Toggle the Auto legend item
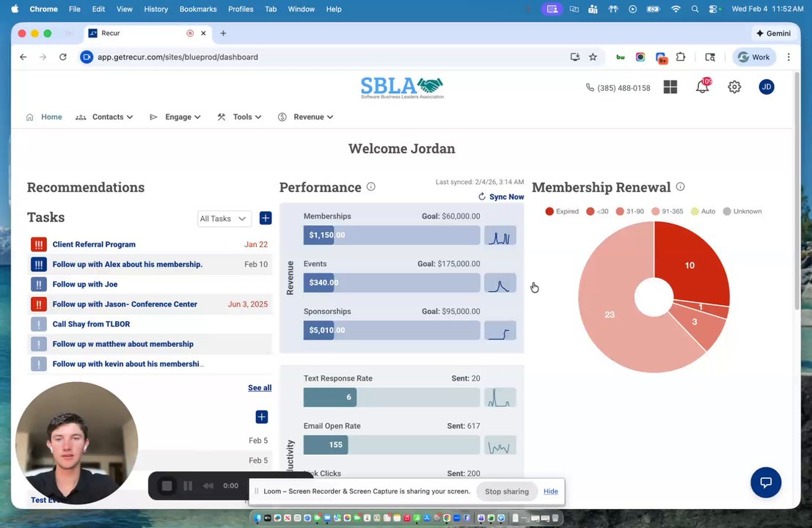Screen dimensions: 812x528 tap(703, 211)
